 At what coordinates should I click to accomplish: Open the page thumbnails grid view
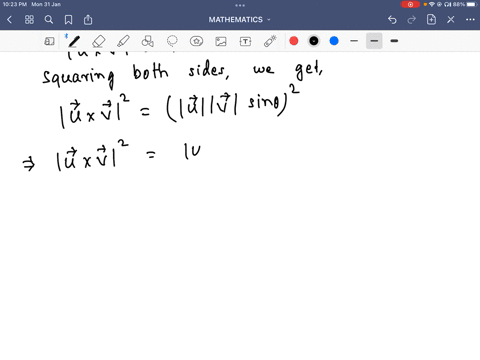click(29, 20)
